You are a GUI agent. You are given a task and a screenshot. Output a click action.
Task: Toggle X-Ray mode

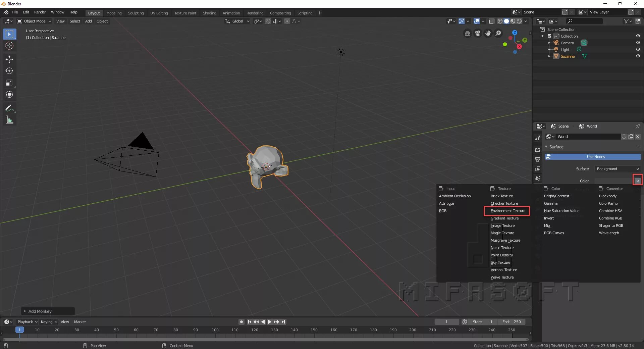point(491,21)
